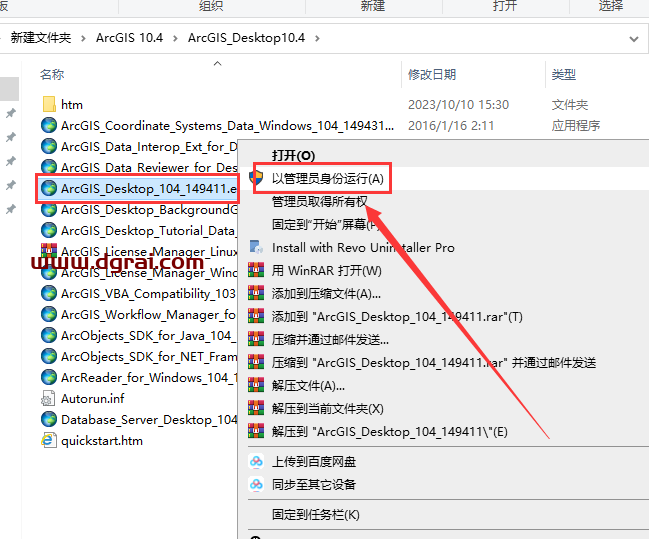Viewport: 649px width, 539px height.
Task: Click the Revo Uninstaller Pro icon
Action: [256, 247]
